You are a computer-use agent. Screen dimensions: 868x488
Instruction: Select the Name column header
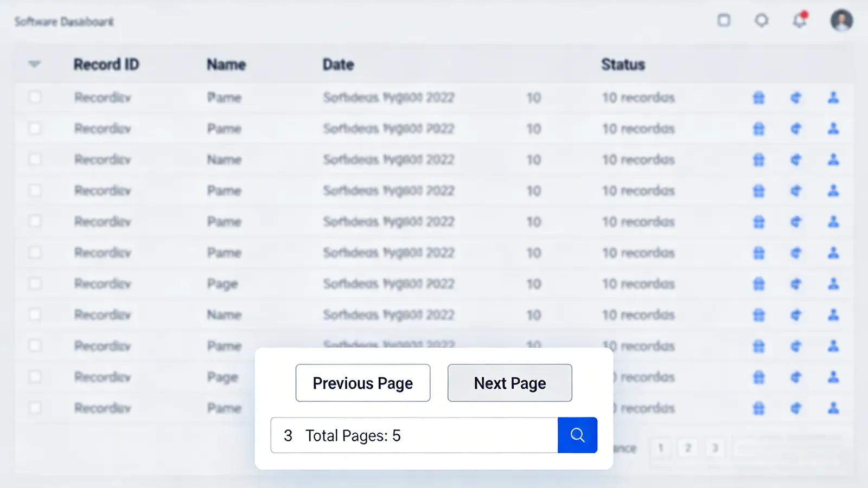[226, 63]
